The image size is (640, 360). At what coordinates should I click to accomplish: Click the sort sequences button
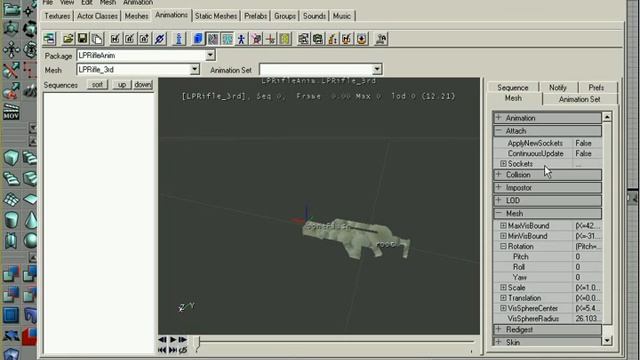(97, 84)
